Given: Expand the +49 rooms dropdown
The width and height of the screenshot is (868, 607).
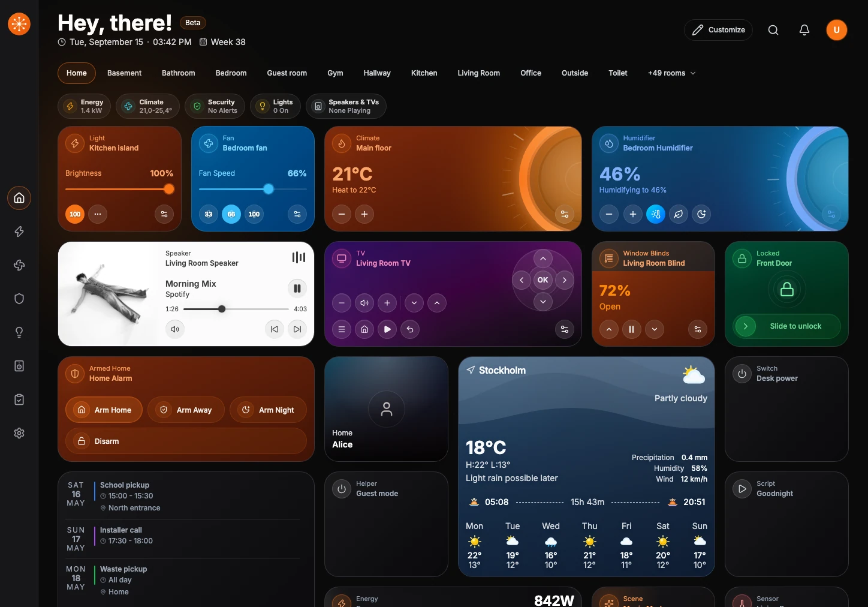Looking at the screenshot, I should [x=672, y=73].
